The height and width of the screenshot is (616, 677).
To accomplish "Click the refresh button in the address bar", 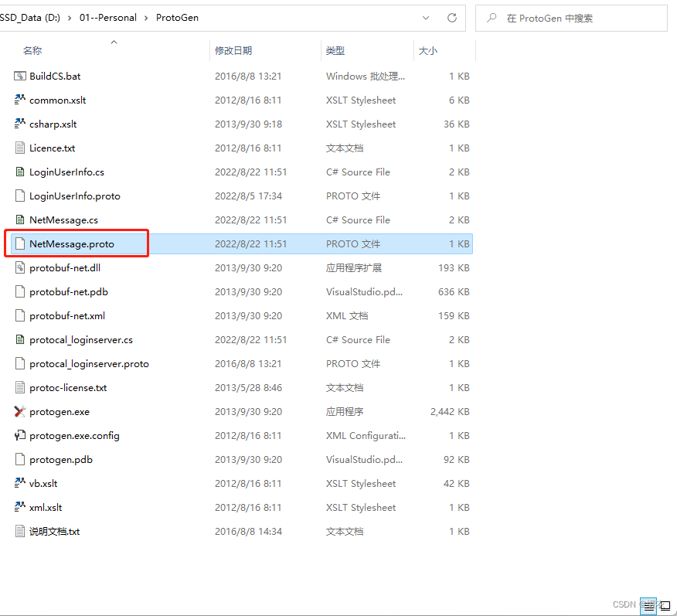I will pos(452,17).
